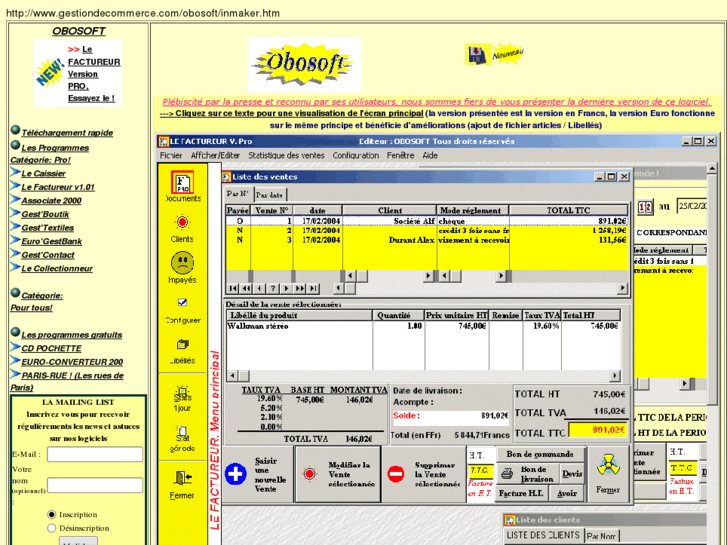Select the Inscription radio button
The width and height of the screenshot is (727, 545).
click(x=51, y=514)
